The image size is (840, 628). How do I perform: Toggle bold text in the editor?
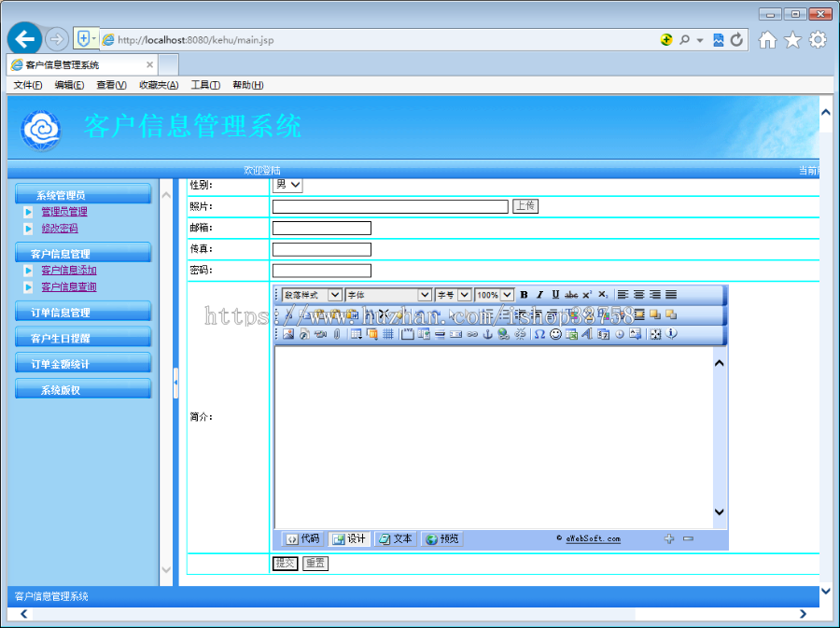523,294
